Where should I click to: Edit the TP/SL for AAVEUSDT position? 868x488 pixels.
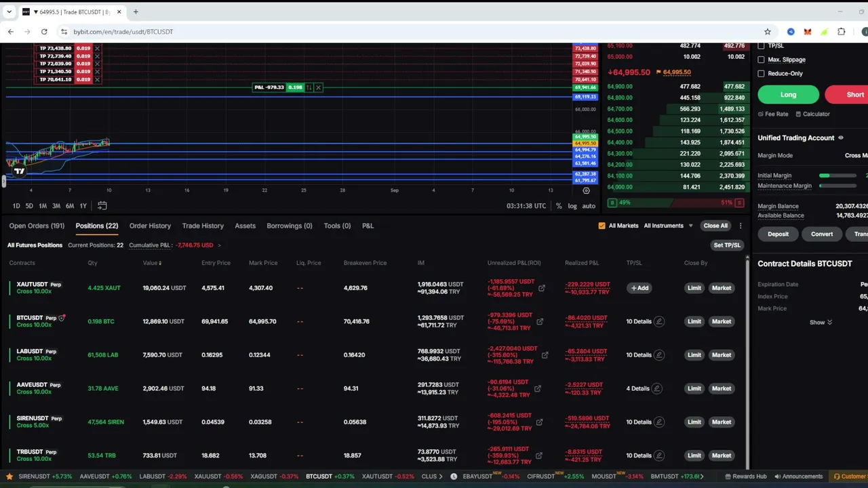(x=656, y=388)
